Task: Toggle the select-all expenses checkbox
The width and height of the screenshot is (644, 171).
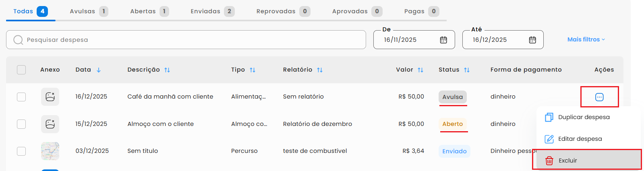Action: coord(21,70)
